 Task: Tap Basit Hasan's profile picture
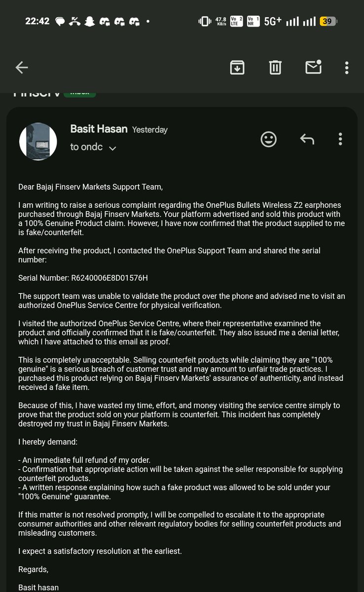click(x=38, y=142)
